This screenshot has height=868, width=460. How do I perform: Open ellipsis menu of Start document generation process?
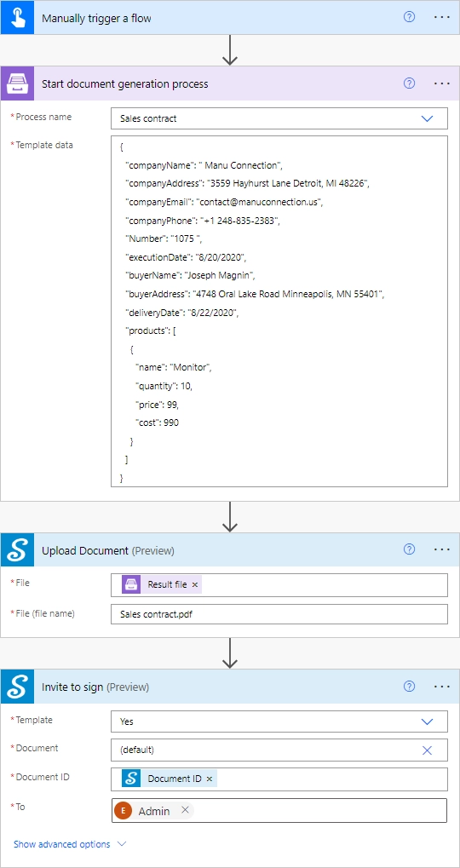(x=442, y=83)
